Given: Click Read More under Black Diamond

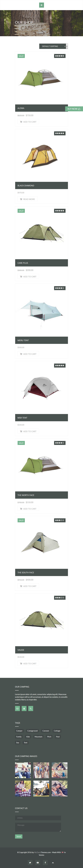Looking at the screenshot, I should pos(28,199).
